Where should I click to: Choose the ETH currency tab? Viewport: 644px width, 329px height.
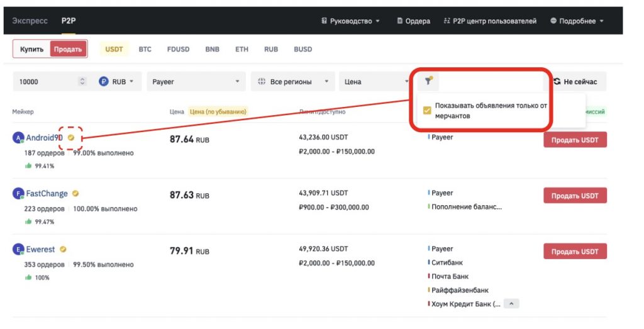[x=242, y=49]
